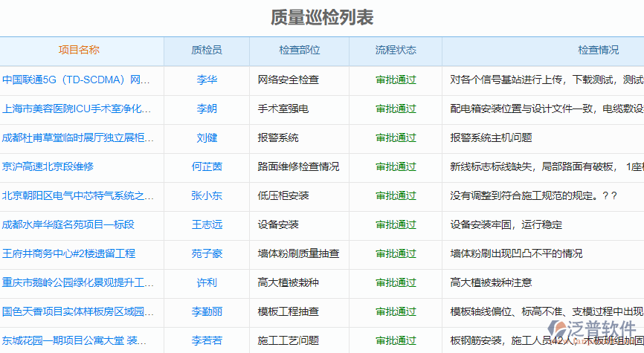Click the 检查部位 column header

299,51
